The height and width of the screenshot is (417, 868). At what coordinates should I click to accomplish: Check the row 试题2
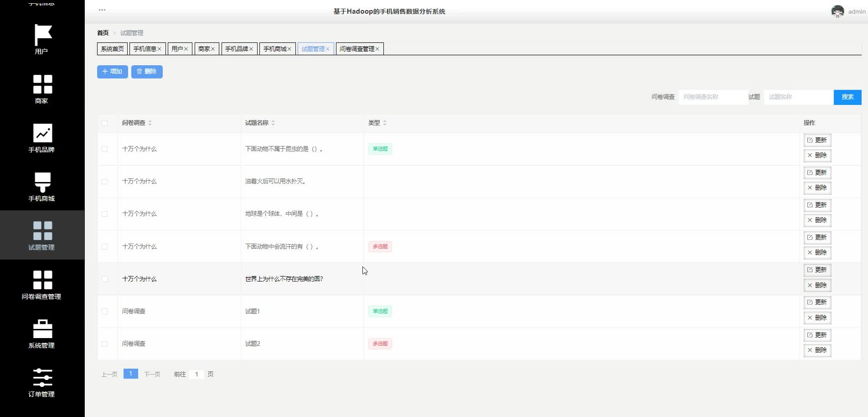coord(104,344)
